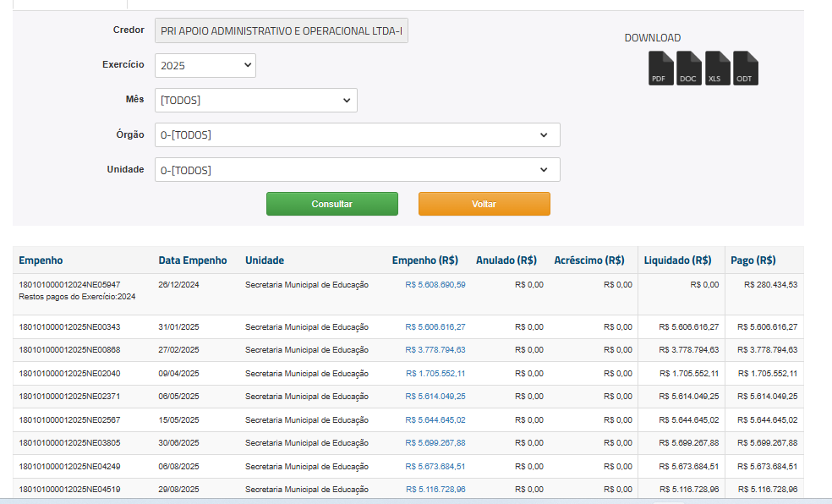Click empenho amount R$ 1.705.552,11
The width and height of the screenshot is (832, 504).
(x=435, y=373)
